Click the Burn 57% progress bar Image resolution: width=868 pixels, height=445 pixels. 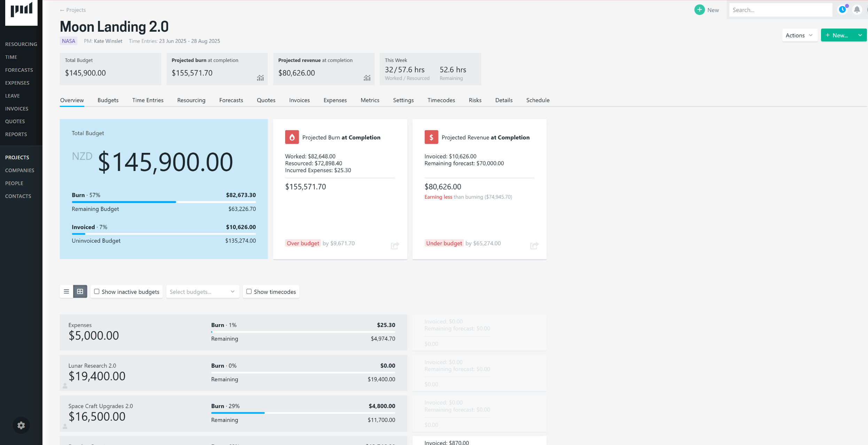click(164, 202)
